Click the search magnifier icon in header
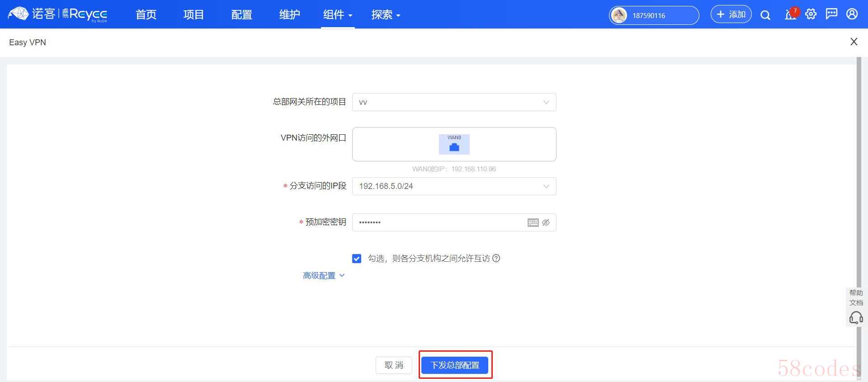The image size is (868, 382). coord(765,15)
